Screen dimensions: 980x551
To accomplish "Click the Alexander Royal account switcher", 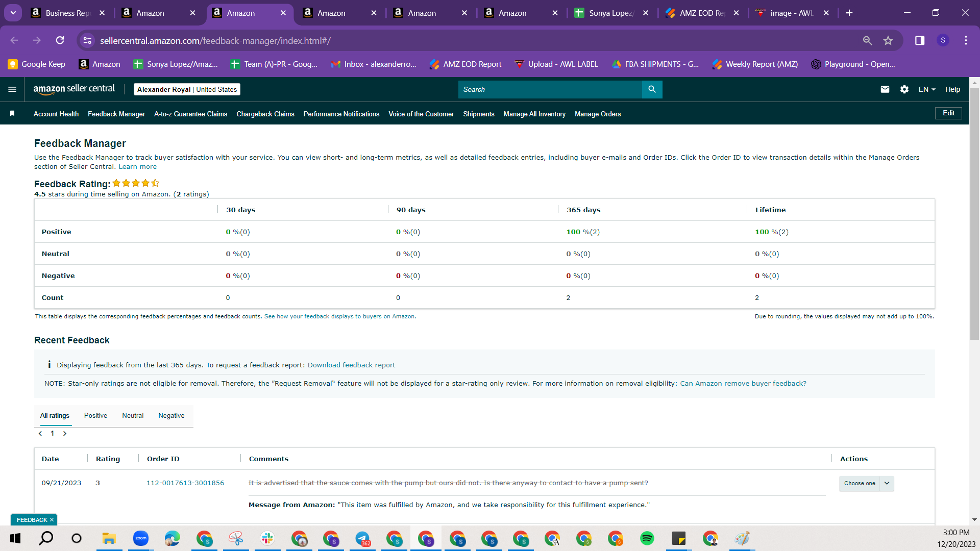I will (187, 89).
